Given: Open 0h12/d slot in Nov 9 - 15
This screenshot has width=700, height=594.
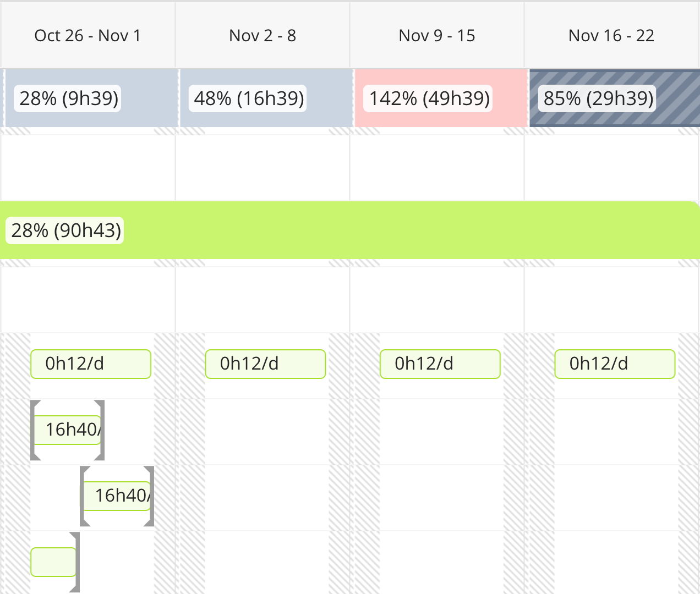Looking at the screenshot, I should 440,364.
